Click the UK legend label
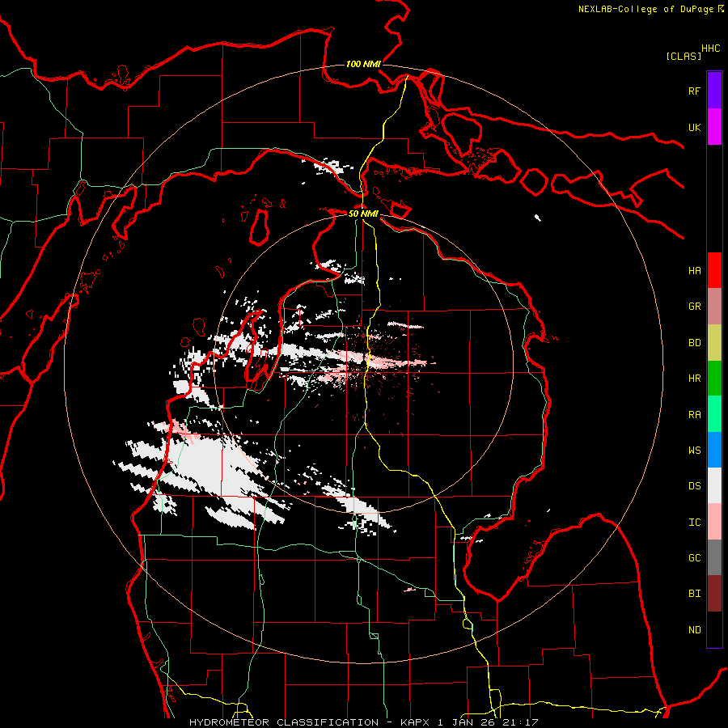The width and height of the screenshot is (728, 728). click(694, 128)
